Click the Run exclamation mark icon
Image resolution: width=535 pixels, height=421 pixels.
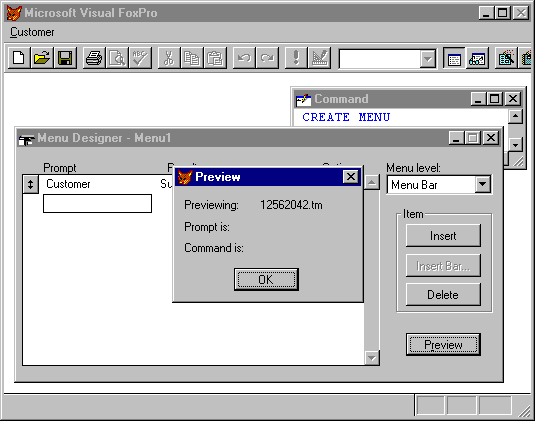click(296, 58)
